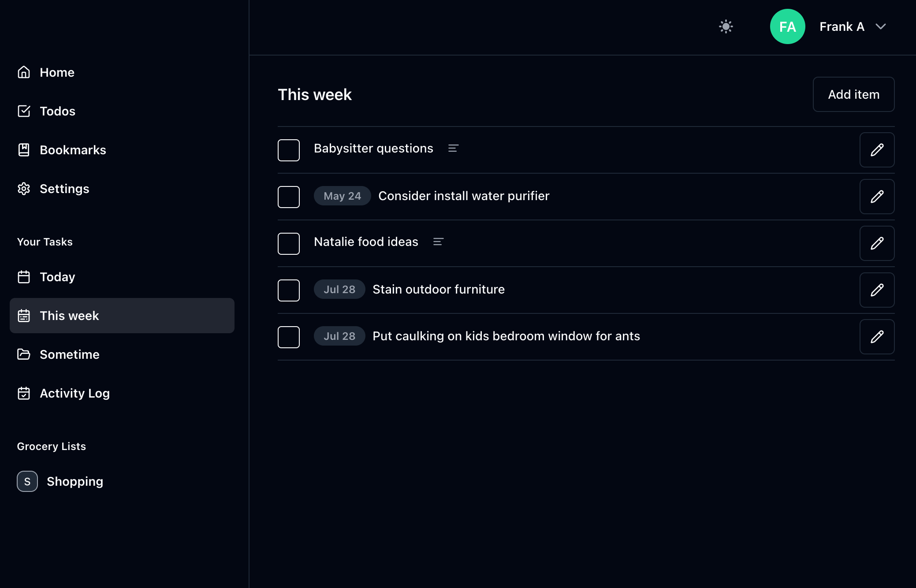The height and width of the screenshot is (588, 916).
Task: Open the Shopping grocery list
Action: [75, 481]
